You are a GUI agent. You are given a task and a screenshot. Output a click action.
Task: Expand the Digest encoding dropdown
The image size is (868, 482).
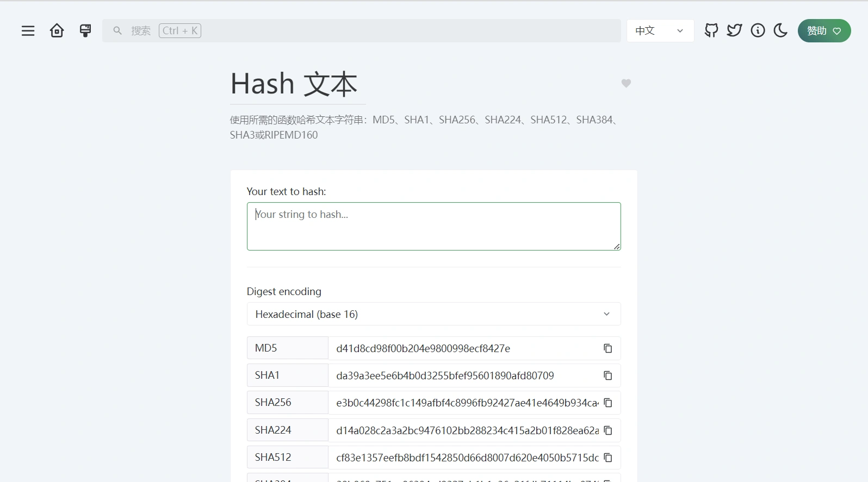point(433,314)
